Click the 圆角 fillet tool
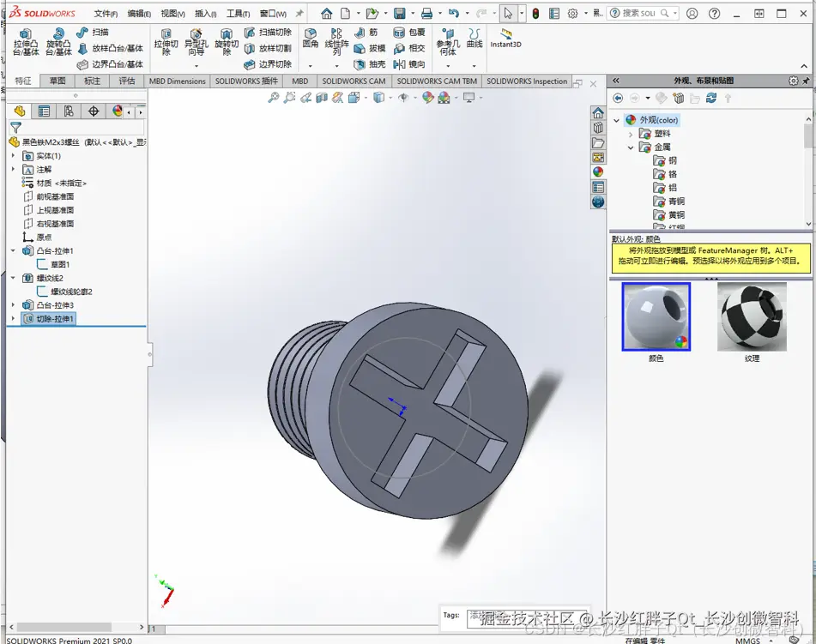The image size is (816, 644). 311,38
